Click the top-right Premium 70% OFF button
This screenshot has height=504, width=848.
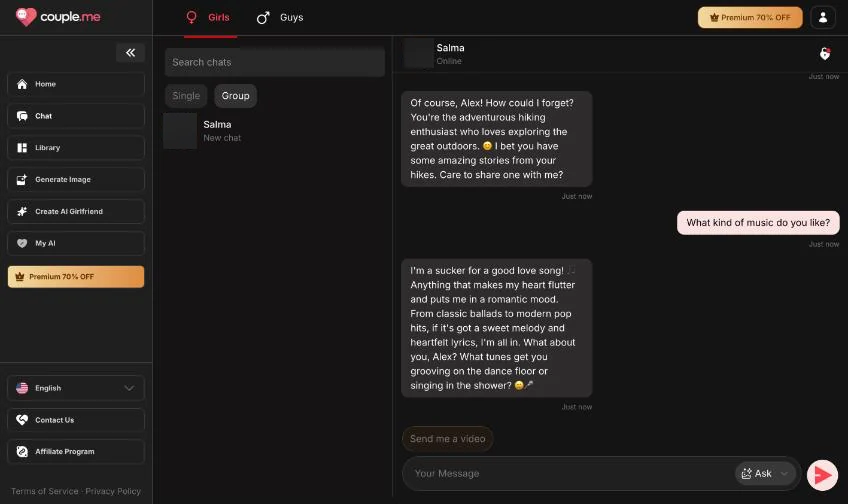750,17
